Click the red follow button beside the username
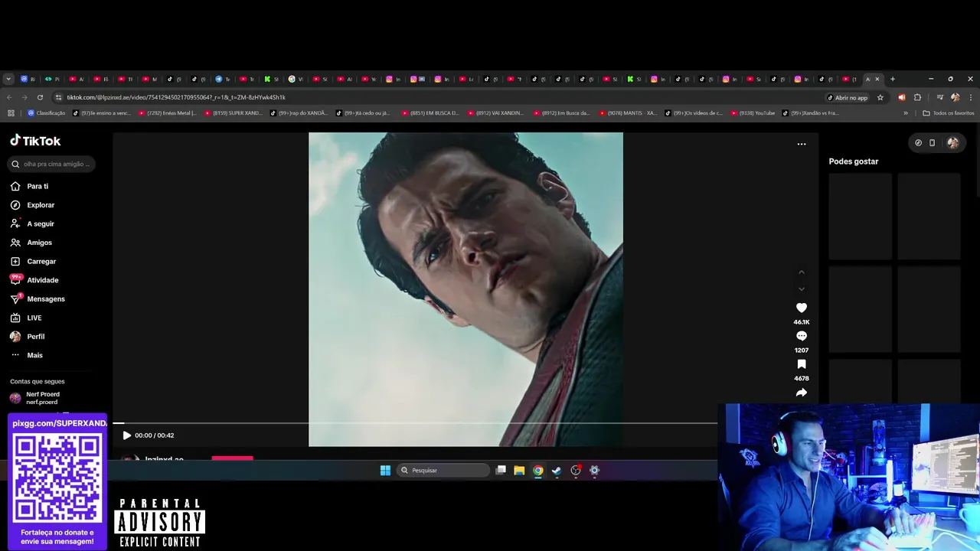 (232, 458)
